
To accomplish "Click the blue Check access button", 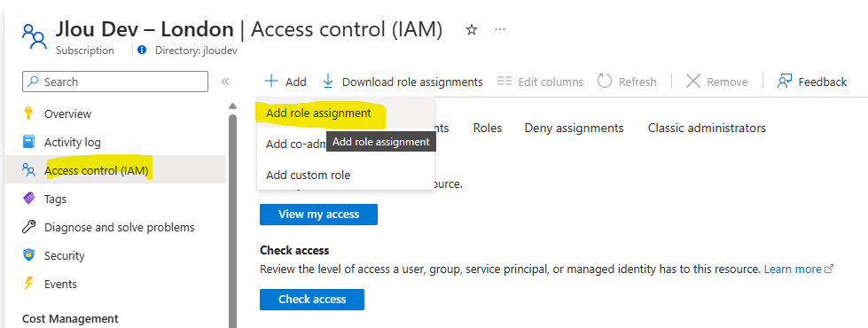I will pyautogui.click(x=312, y=300).
